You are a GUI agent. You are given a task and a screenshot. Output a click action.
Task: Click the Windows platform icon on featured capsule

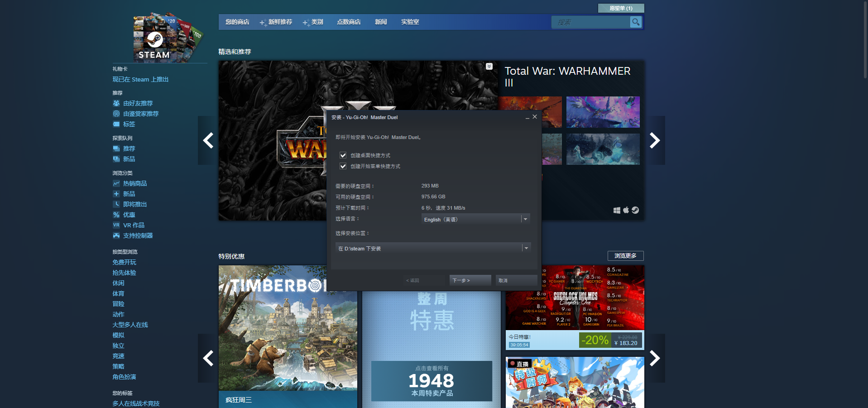pyautogui.click(x=617, y=210)
